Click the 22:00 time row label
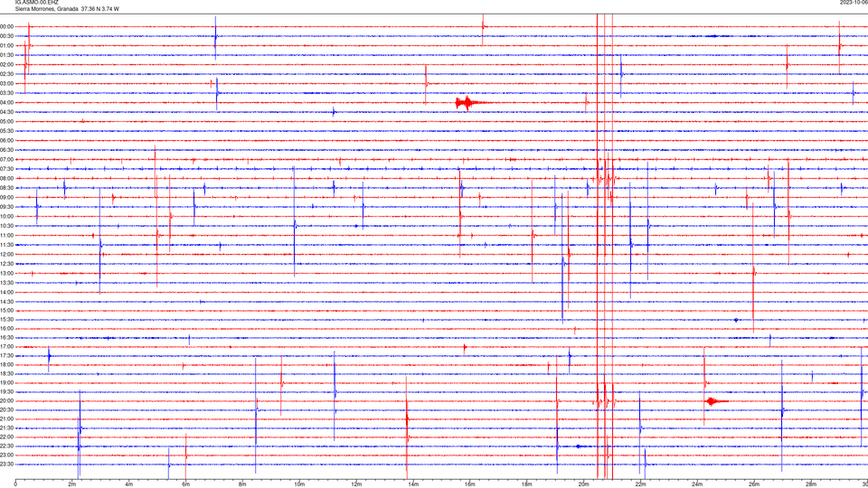 click(x=6, y=437)
